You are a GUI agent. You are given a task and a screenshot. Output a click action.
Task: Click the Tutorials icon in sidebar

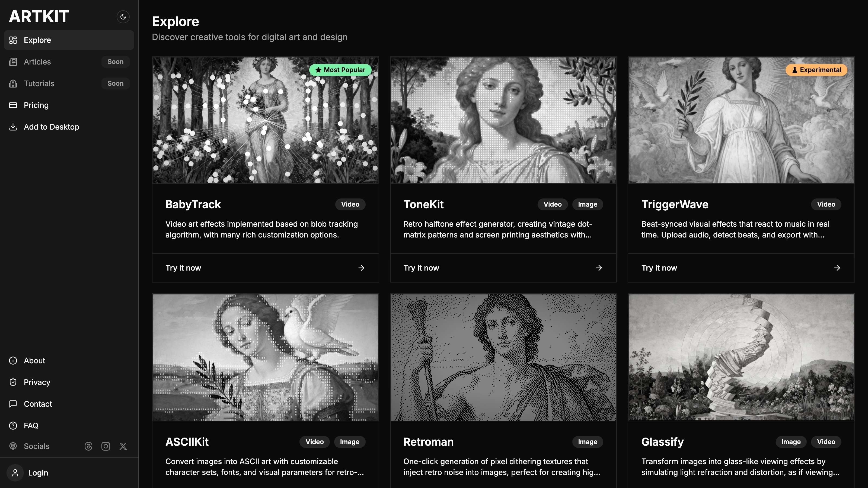[13, 84]
